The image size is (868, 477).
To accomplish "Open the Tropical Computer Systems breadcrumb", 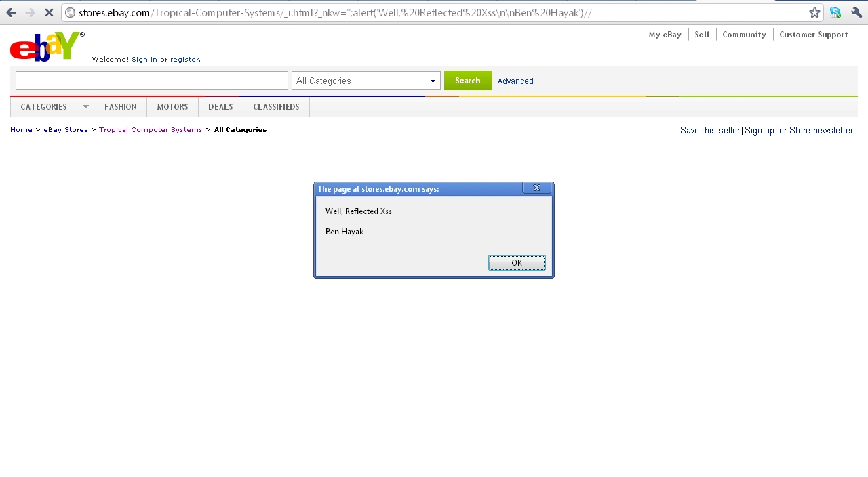I will click(x=151, y=129).
